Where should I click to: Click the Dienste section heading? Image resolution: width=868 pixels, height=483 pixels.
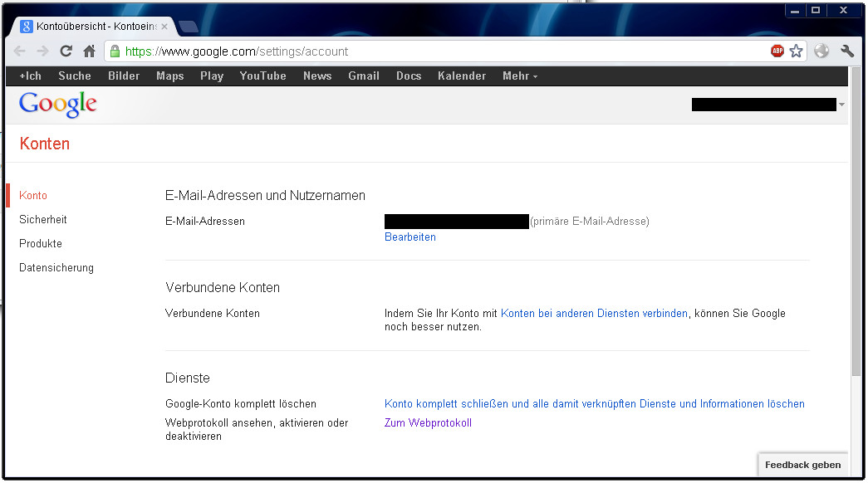[188, 378]
